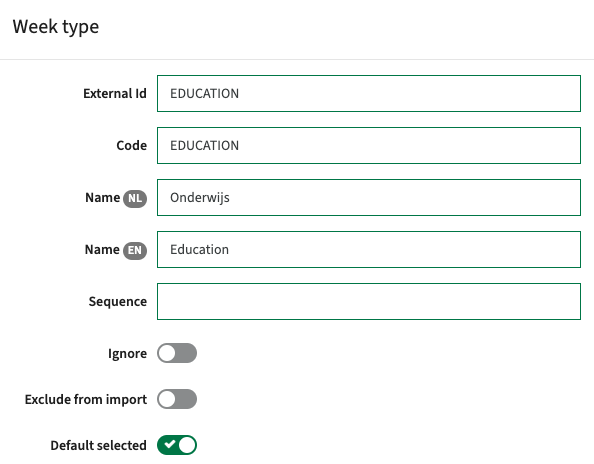The height and width of the screenshot is (464, 594).
Task: Click the Name label beside NL badge
Action: tap(102, 197)
